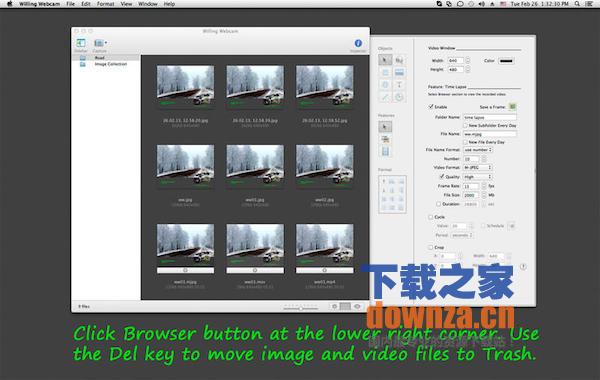The image size is (600, 380).
Task: Open the Video Format M-JPEG dropdown
Action: [478, 168]
